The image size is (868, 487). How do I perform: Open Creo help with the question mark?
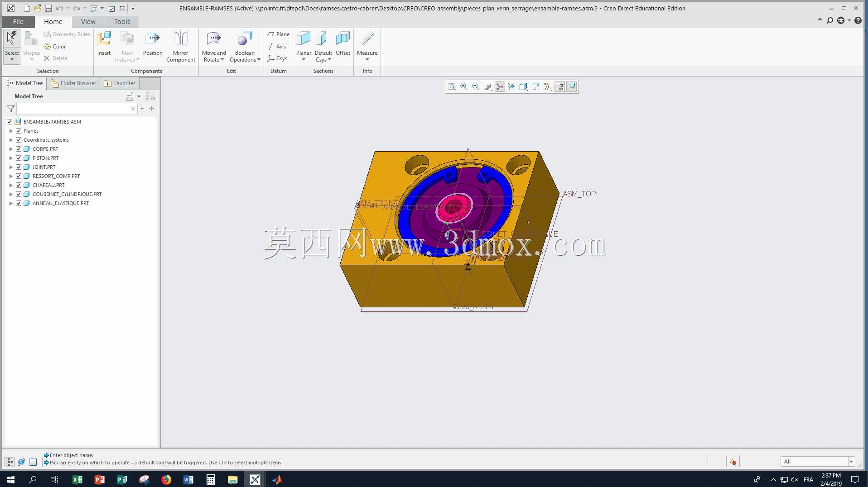858,20
